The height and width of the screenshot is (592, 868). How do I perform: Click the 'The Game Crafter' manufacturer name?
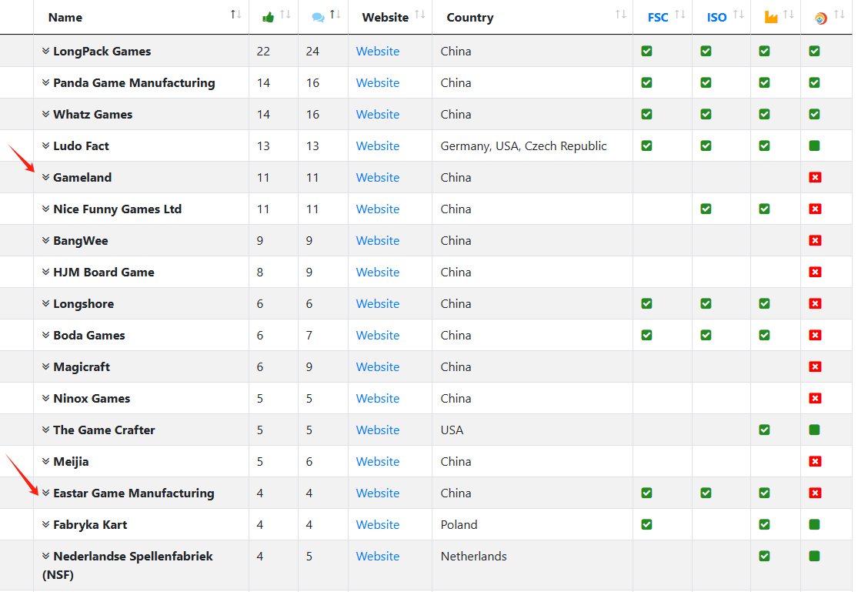tap(104, 430)
